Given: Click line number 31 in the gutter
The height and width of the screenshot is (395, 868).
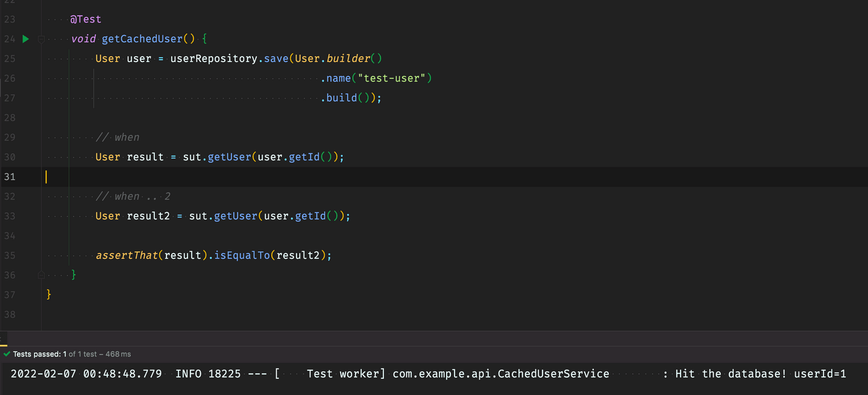Looking at the screenshot, I should click(x=10, y=176).
